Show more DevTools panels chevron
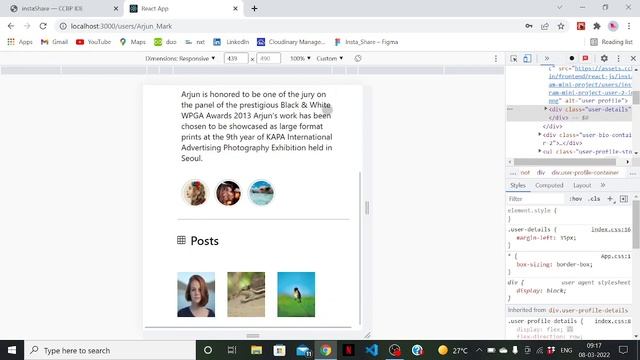This screenshot has height=360, width=640. click(547, 58)
